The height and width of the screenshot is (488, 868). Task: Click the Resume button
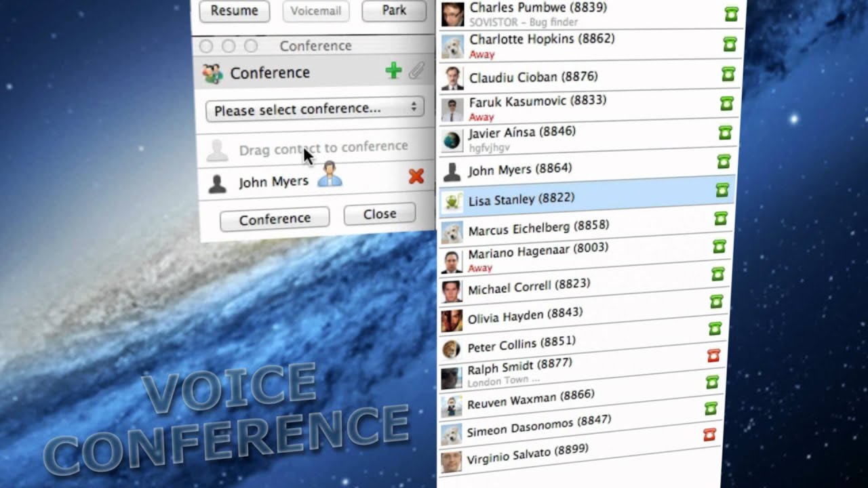234,11
